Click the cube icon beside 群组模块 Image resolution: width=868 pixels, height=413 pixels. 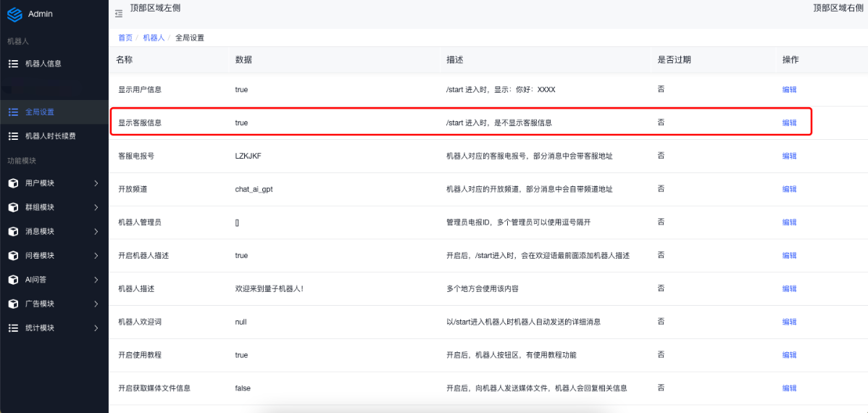coord(13,207)
